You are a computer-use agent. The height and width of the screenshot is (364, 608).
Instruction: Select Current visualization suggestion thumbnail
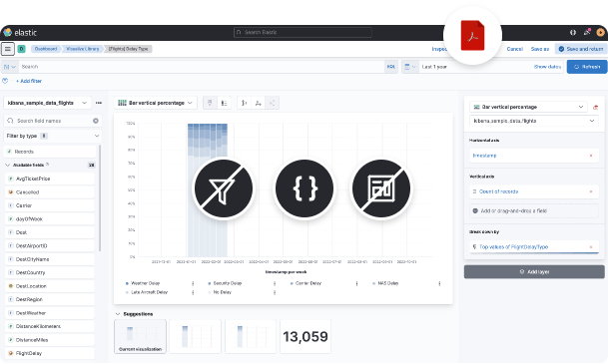[140, 336]
